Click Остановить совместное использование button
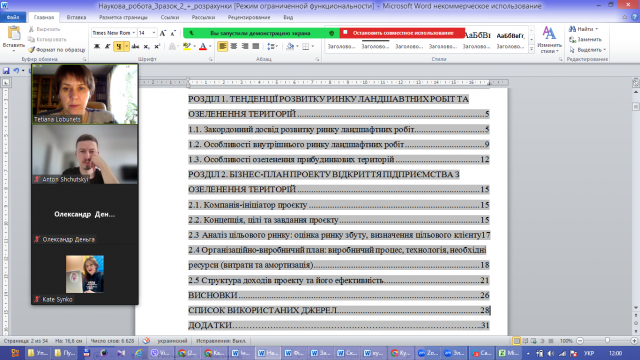640x360 pixels. click(x=402, y=33)
